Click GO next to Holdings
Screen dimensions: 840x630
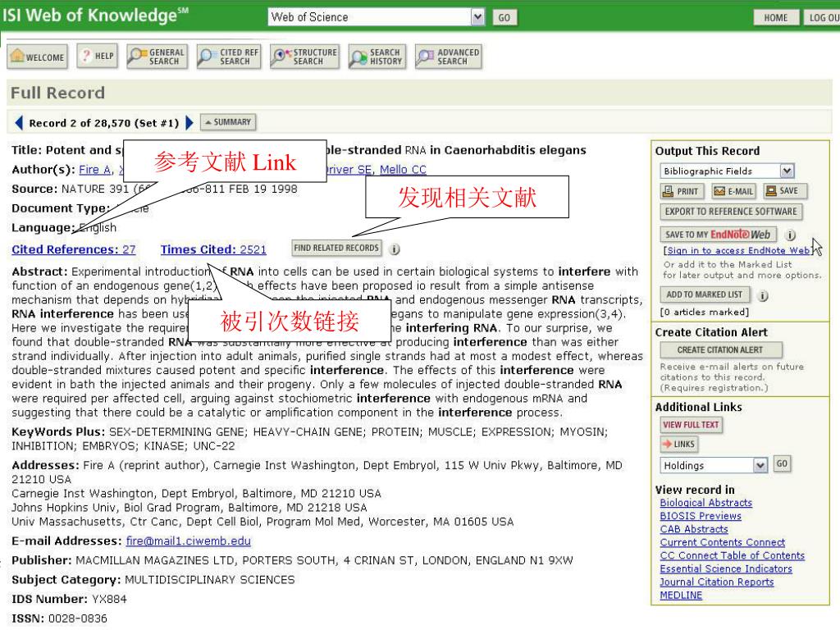[782, 464]
